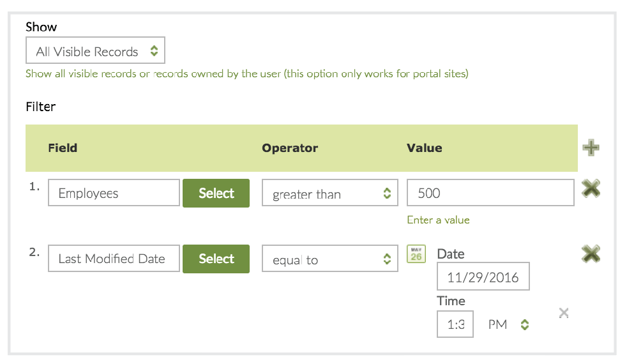
Task: Clear the time with small gray x
Action: click(x=564, y=312)
